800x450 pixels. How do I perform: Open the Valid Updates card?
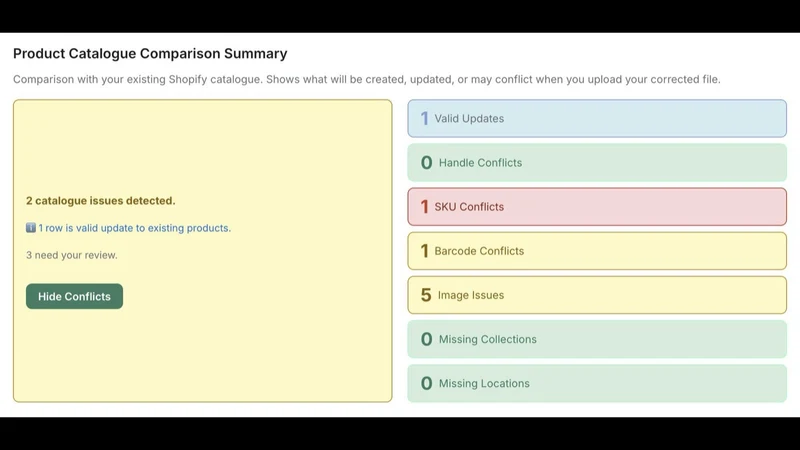point(597,118)
